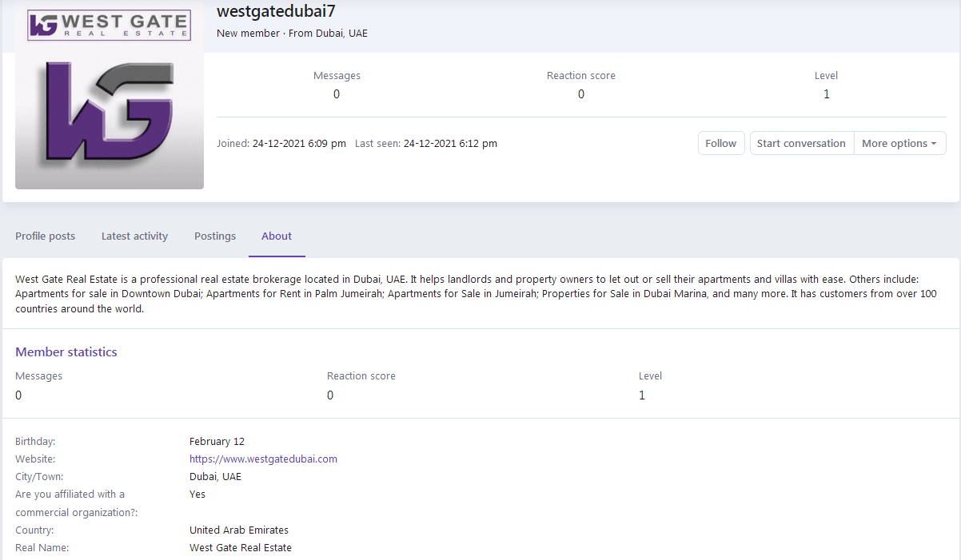The image size is (961, 560).
Task: Click the Real Name value West Gate Real Estate
Action: [x=241, y=547]
